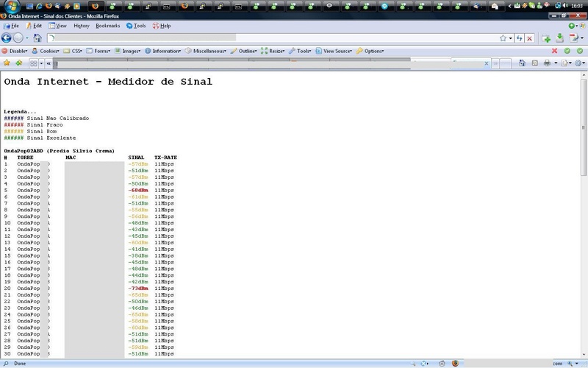The height and width of the screenshot is (368, 588).
Task: Stop loading with the red X button
Action: point(529,38)
